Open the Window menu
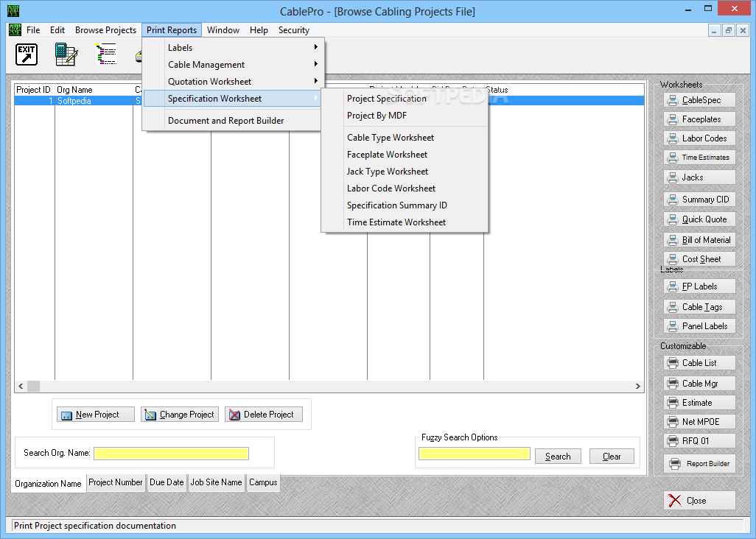Viewport: 756px width, 539px height. click(223, 30)
